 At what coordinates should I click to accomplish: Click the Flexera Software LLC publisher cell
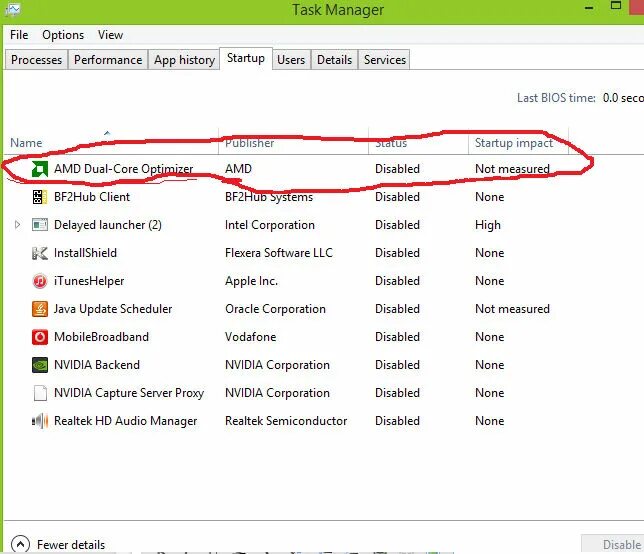coord(279,253)
